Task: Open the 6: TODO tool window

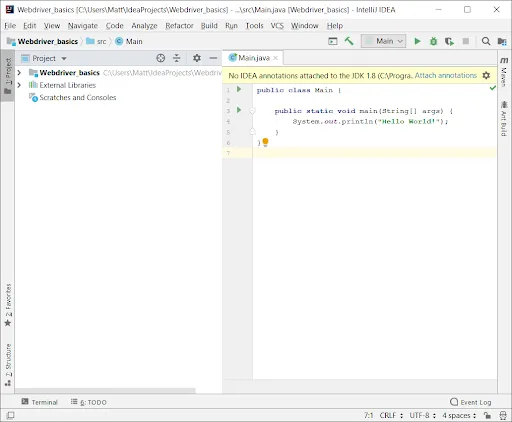Action: click(89, 402)
